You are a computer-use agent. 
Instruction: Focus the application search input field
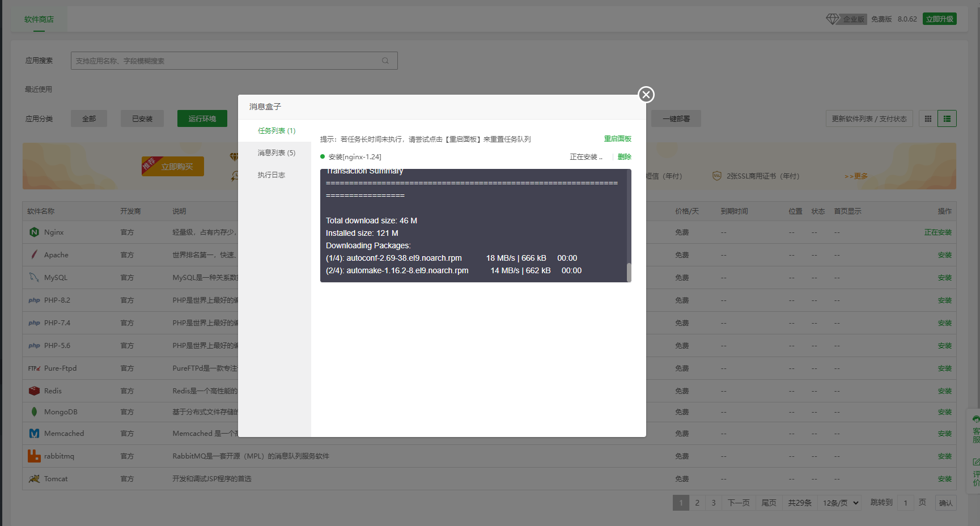(234, 61)
